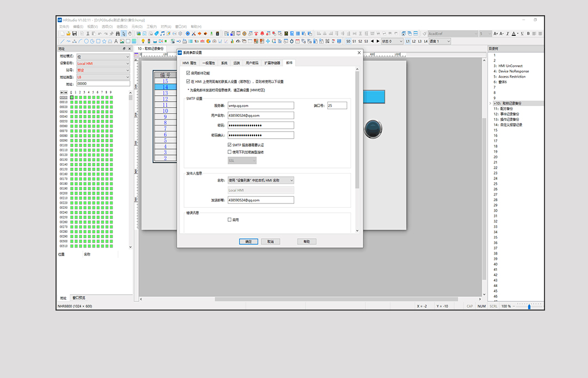Toggle the 启用邮件功能 checkbox

[188, 73]
